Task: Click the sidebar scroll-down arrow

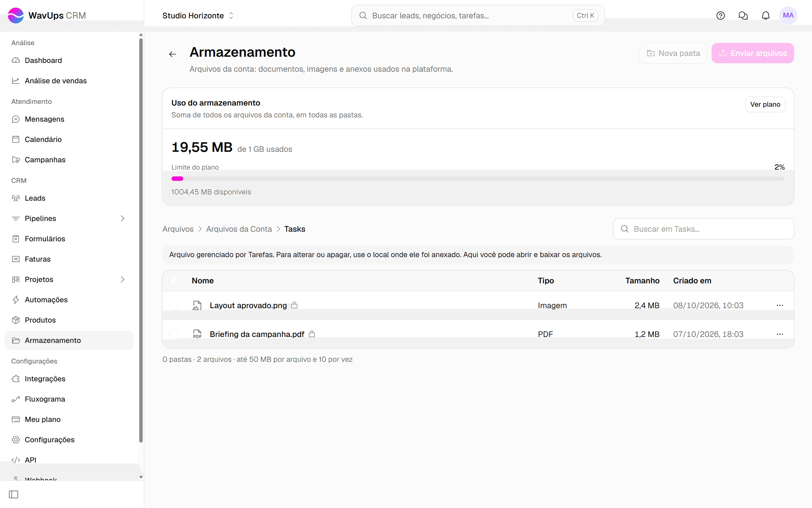Action: [x=141, y=477]
